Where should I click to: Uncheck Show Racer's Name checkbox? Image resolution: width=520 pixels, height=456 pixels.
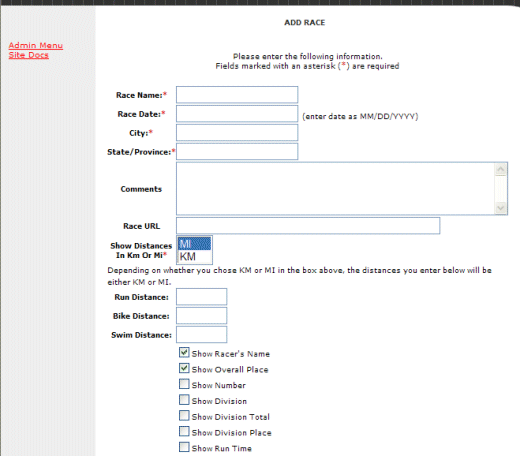(x=184, y=352)
